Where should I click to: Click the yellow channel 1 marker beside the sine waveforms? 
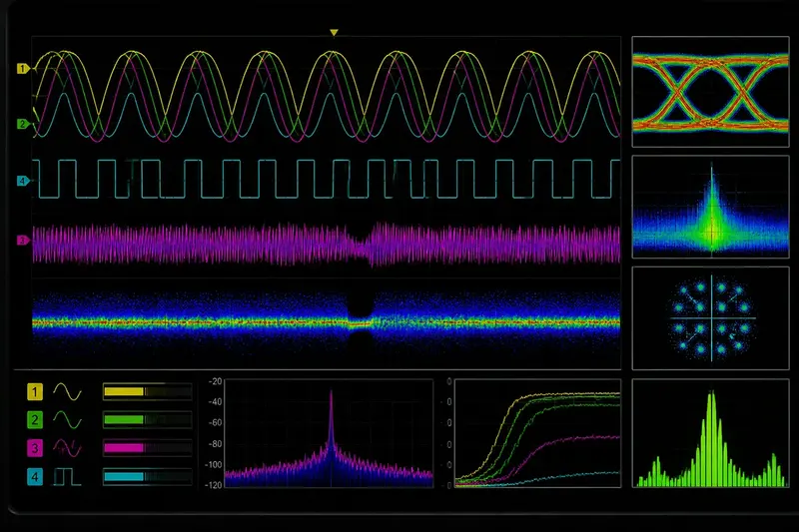(22, 68)
